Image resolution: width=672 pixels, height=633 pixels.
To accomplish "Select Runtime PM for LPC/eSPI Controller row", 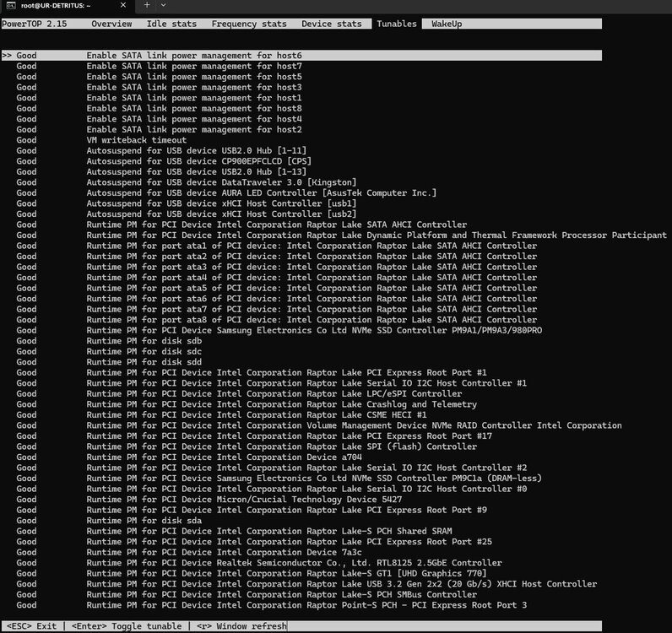I will 239,394.
